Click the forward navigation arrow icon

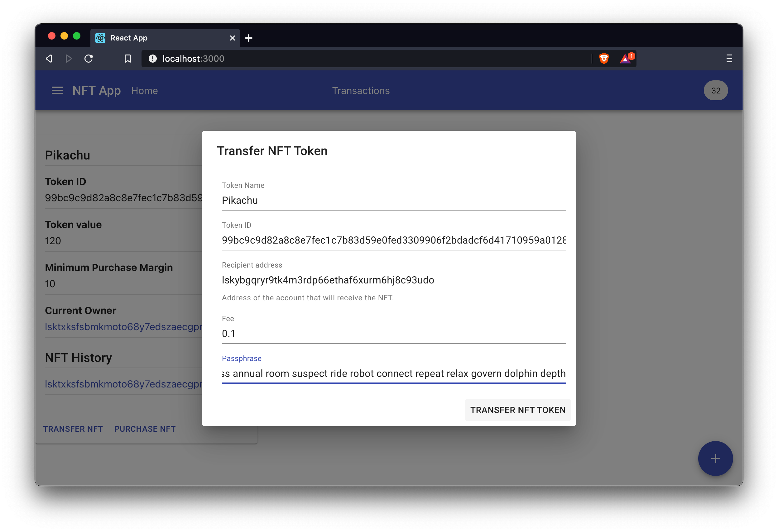click(x=69, y=59)
